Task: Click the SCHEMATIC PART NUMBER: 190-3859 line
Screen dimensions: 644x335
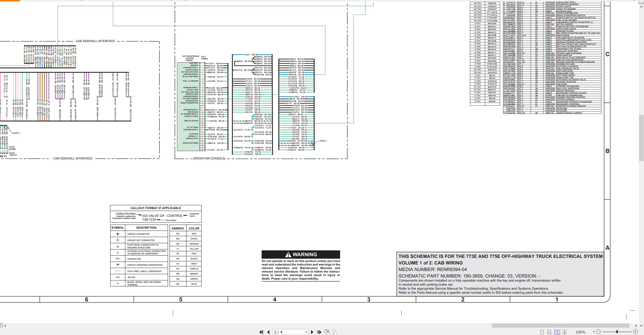Action: 469,276
